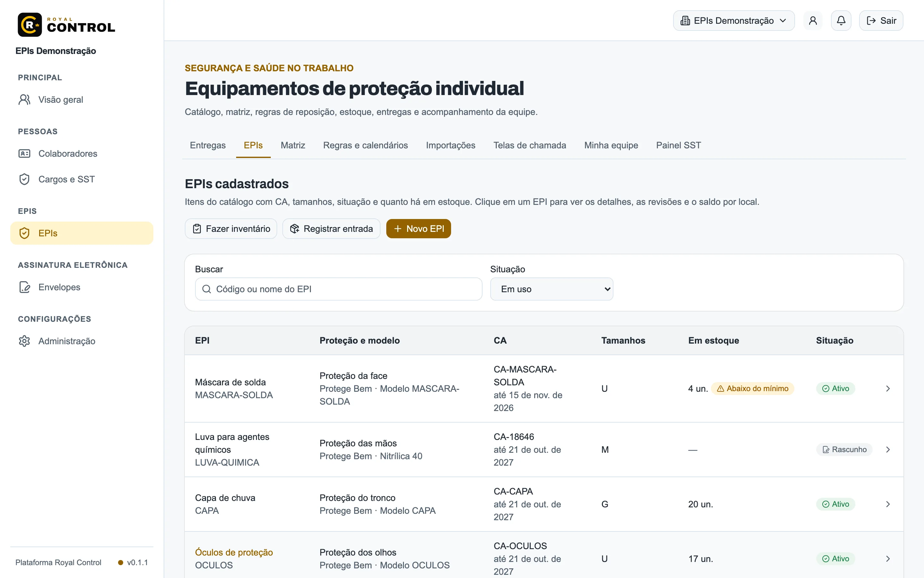Click the 17 un. stock value
The width and height of the screenshot is (924, 578).
point(700,559)
